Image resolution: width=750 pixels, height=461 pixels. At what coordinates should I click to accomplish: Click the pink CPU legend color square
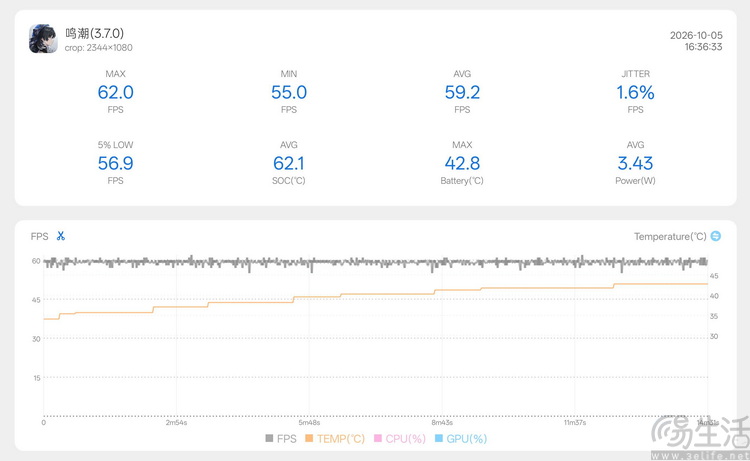click(x=378, y=439)
